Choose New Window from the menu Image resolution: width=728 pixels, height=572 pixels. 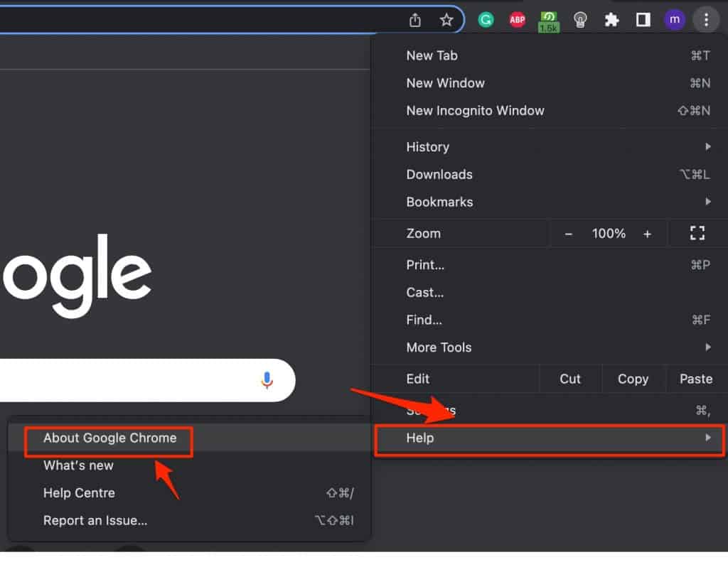550,83
